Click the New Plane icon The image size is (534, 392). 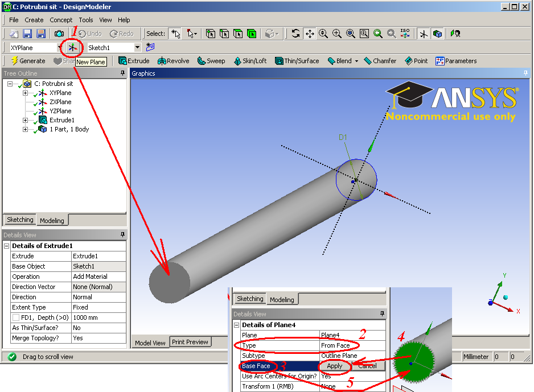[72, 48]
